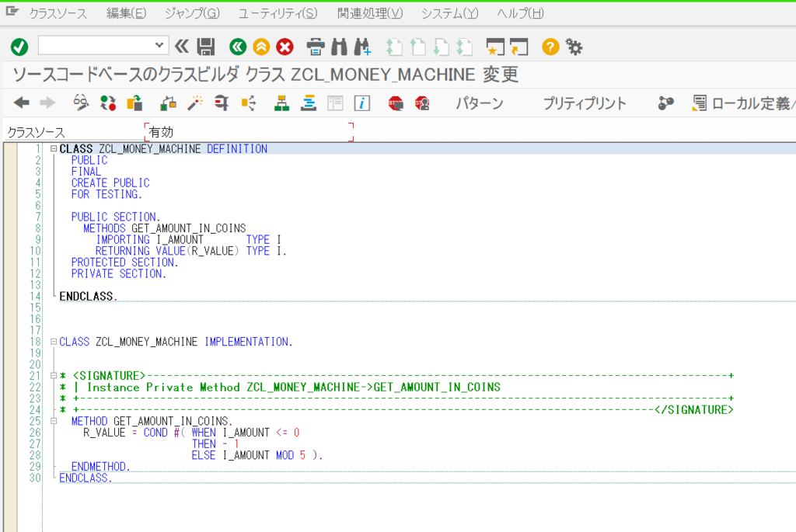This screenshot has height=532, width=796.
Task: Click the PROTECTED SECTION. code line
Action: [x=125, y=263]
